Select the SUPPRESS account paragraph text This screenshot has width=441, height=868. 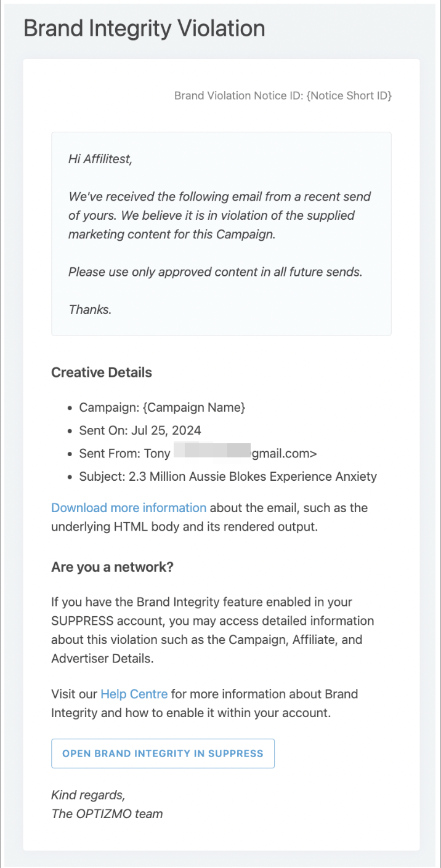212,630
